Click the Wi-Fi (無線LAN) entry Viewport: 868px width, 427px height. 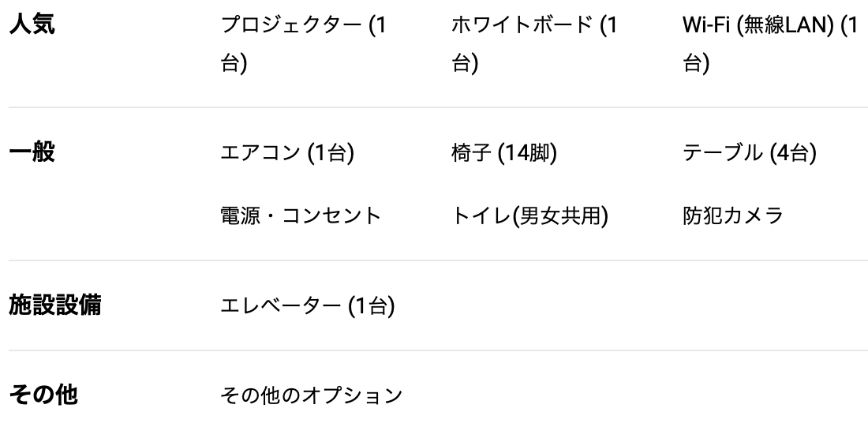coord(770,43)
